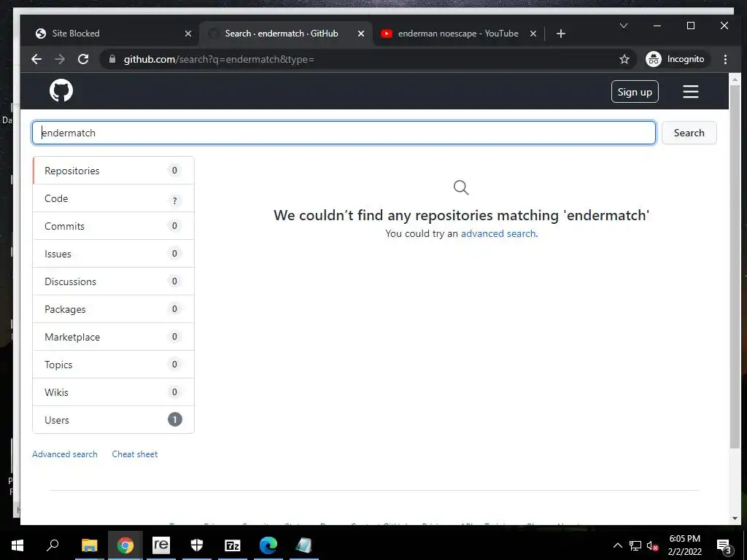Viewport: 747px width, 560px height.
Task: Open the network status tray icon
Action: click(635, 545)
